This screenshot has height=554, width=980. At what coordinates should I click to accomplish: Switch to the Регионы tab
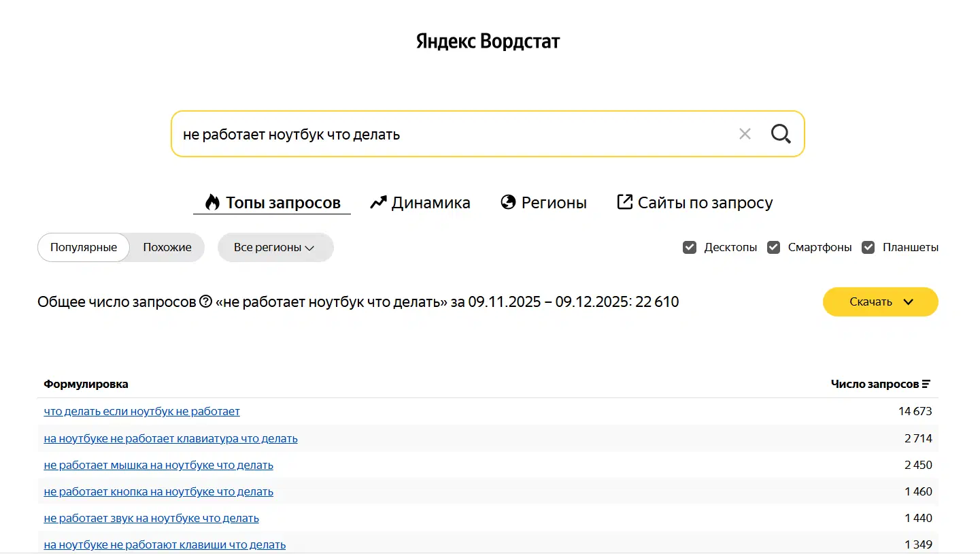[543, 202]
